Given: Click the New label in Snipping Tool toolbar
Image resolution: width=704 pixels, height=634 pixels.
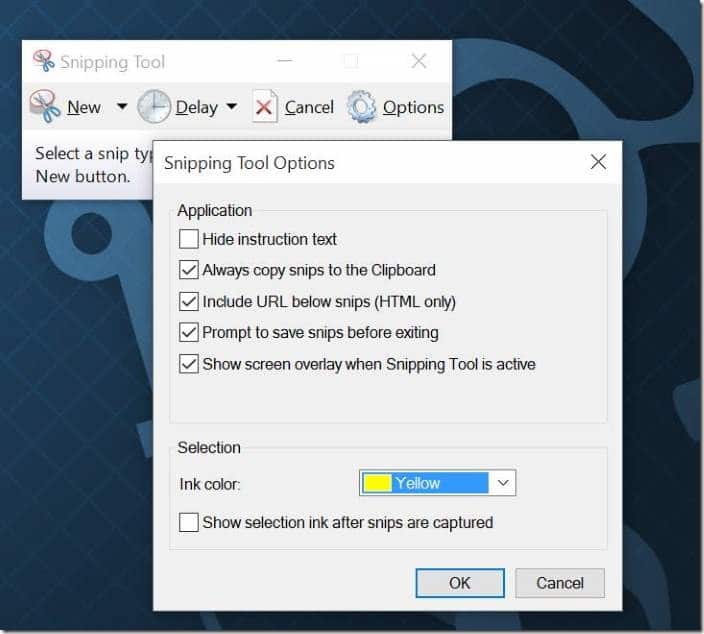Looking at the screenshot, I should pyautogui.click(x=84, y=107).
